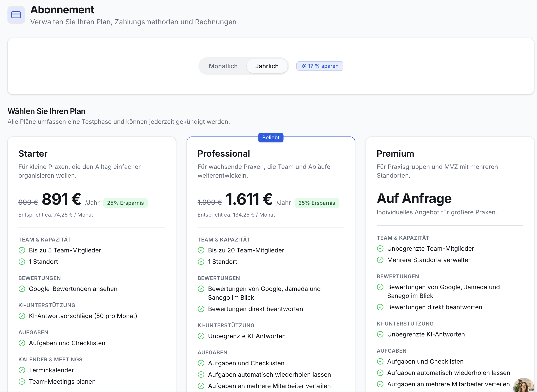
Task: Click checkmark beside Team-Meetings planen
Action: coord(22,381)
